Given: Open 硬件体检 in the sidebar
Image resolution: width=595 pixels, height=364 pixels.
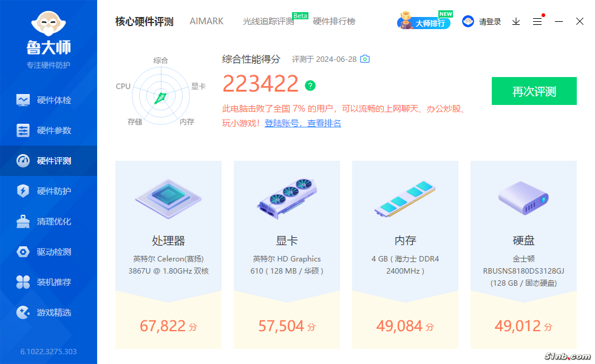Looking at the screenshot, I should 49,100.
